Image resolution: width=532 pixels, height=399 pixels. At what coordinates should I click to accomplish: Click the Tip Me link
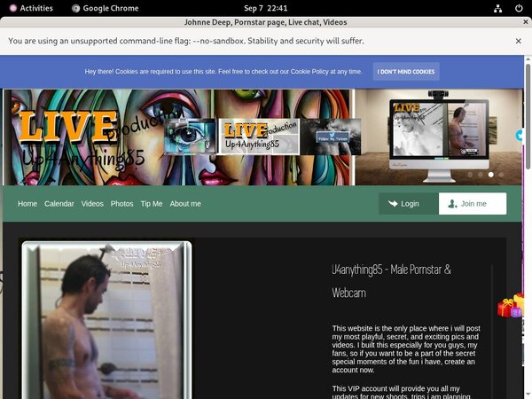point(152,204)
